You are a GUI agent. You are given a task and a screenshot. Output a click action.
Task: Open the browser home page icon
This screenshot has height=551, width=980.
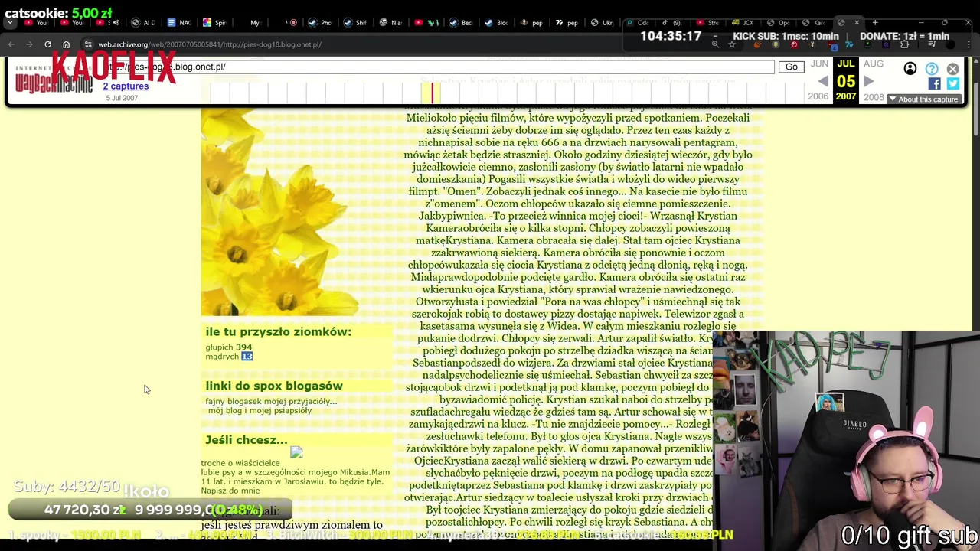point(67,44)
